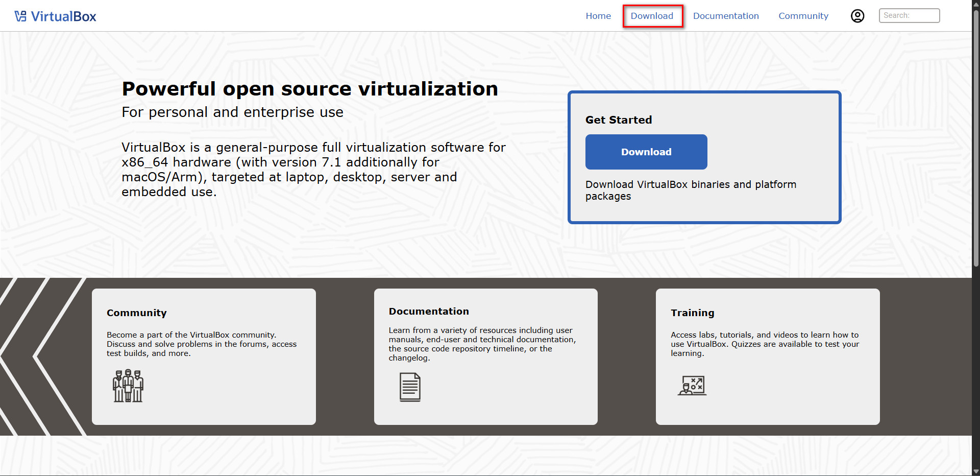This screenshot has height=476, width=980.
Task: Open Download in the top navigation bar
Action: point(652,16)
